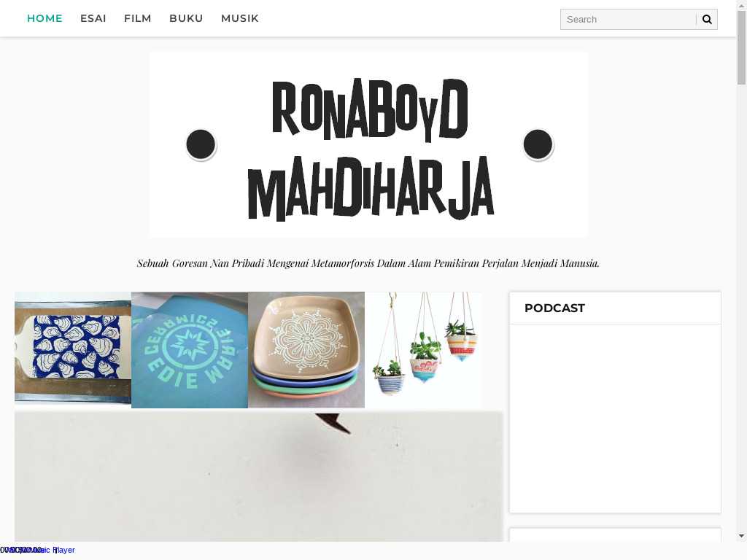Click the vertical scrollbar thumb
The image size is (747, 560).
point(741,47)
